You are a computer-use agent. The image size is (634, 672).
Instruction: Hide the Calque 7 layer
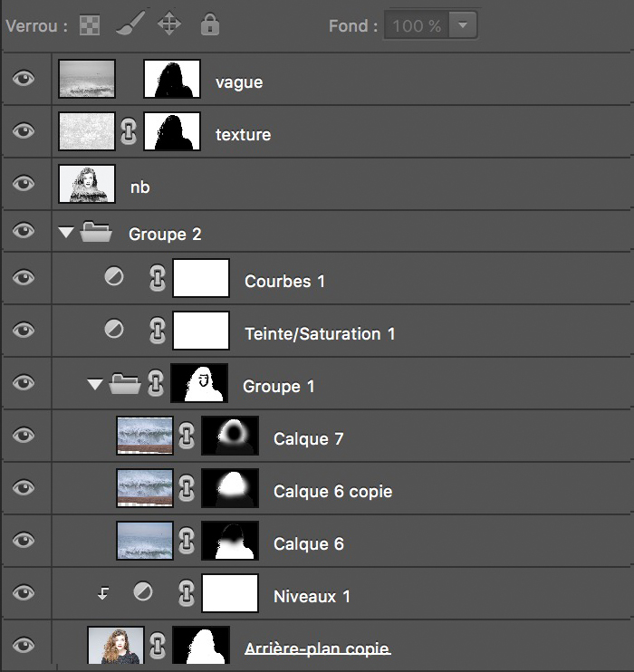click(24, 436)
